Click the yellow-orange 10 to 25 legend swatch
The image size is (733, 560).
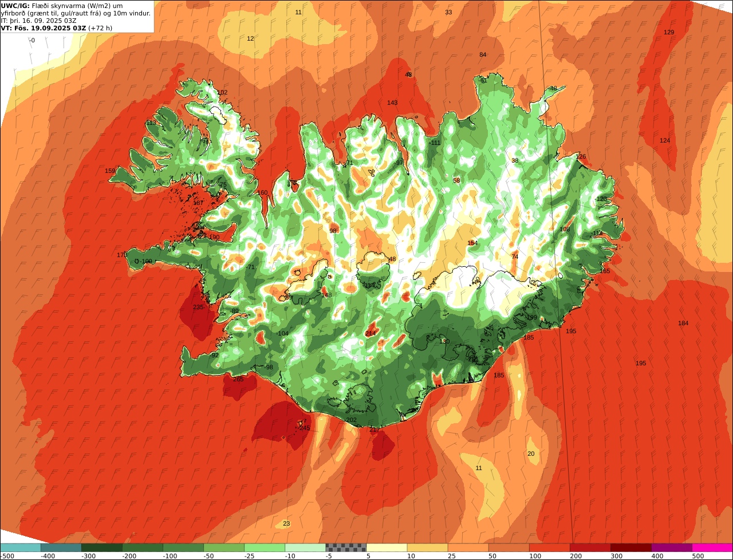pos(427,547)
